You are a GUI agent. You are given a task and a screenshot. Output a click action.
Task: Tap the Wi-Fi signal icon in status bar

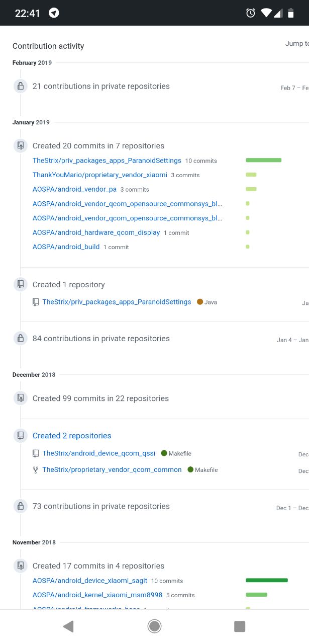click(266, 13)
